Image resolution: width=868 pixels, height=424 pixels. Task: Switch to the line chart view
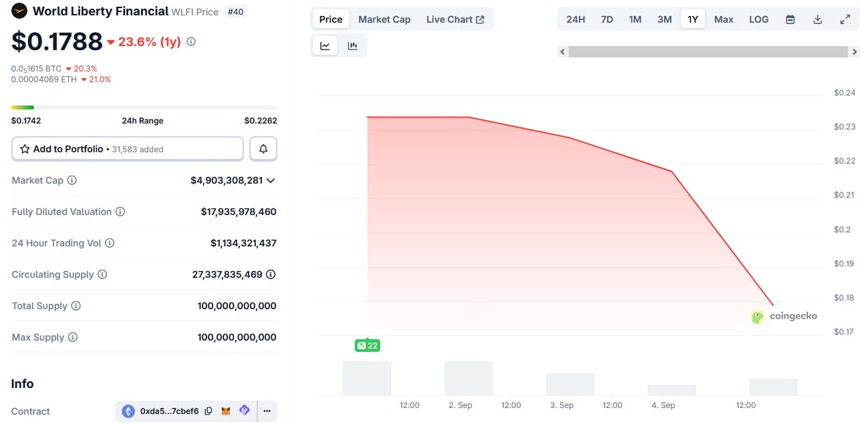(x=325, y=46)
